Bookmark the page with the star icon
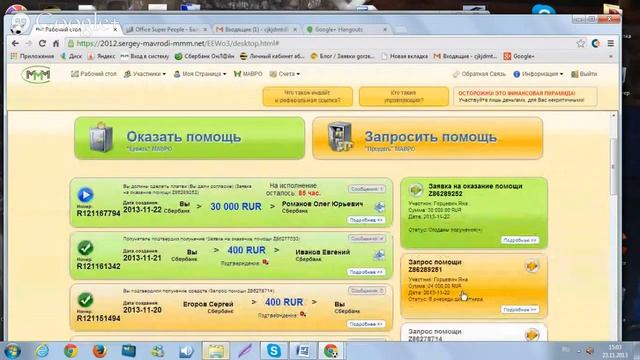 pos(580,43)
